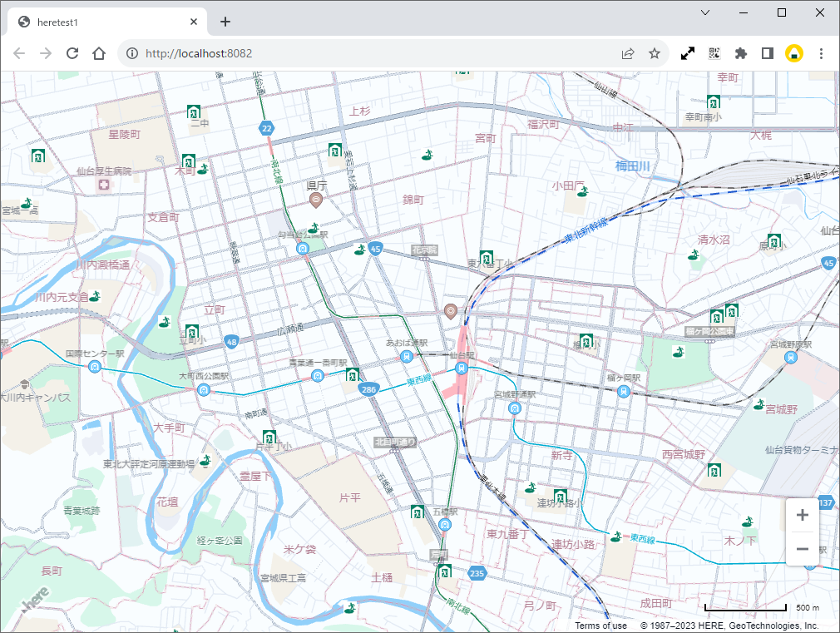840x633 pixels.
Task: Select the heretest1 tab
Action: (107, 22)
